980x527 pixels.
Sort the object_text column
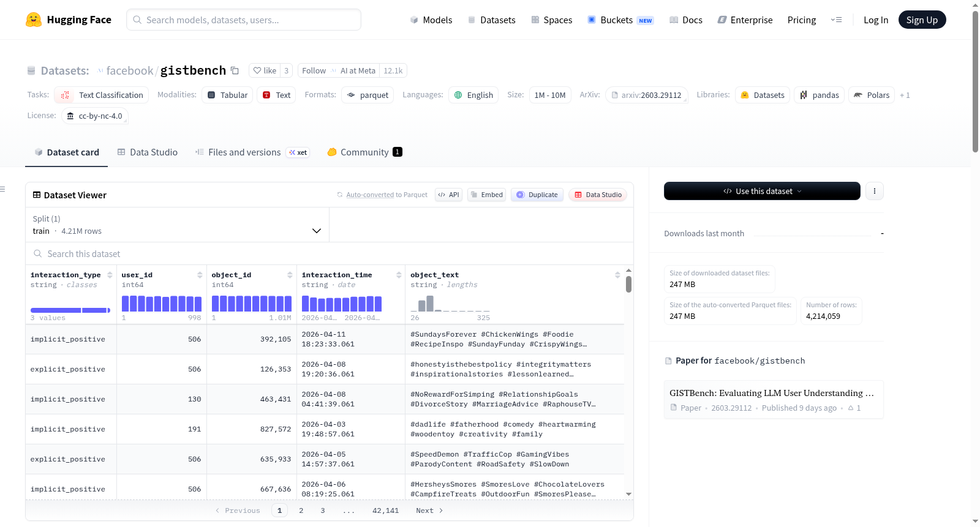[x=617, y=275]
